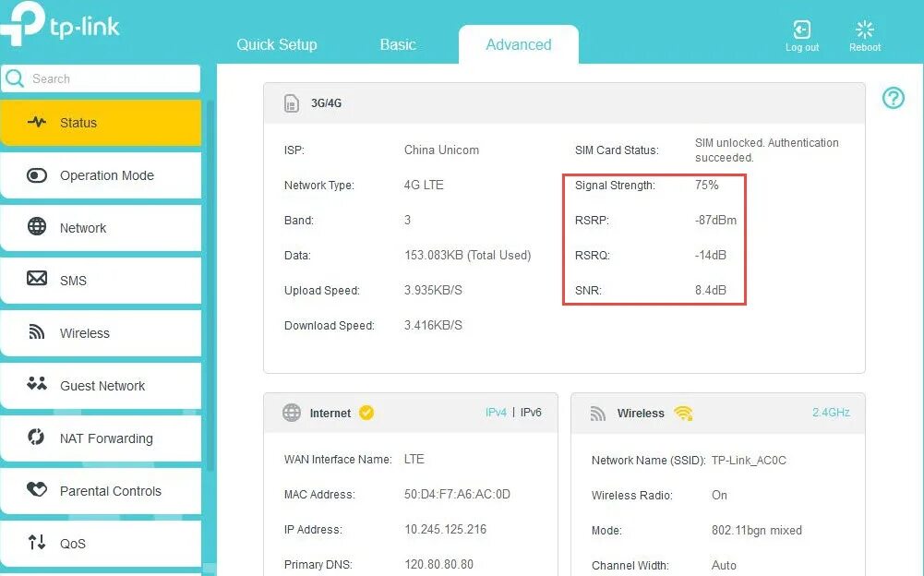Image resolution: width=924 pixels, height=576 pixels.
Task: Click the SIM unlocked authentication status text
Action: pos(767,150)
